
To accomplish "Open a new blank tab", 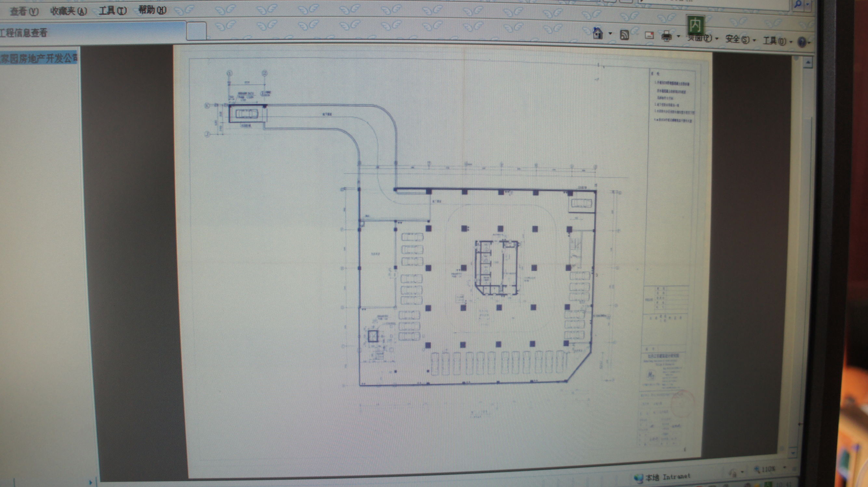I will tap(196, 31).
